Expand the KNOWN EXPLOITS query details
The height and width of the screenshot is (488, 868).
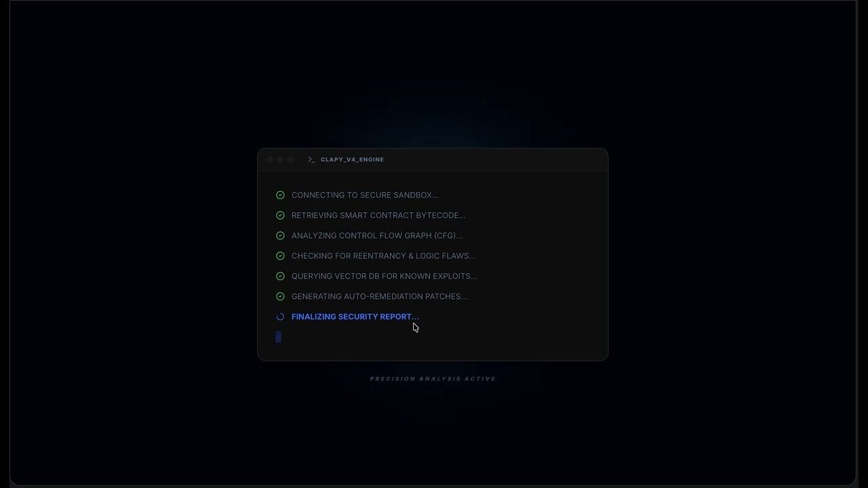[384, 276]
